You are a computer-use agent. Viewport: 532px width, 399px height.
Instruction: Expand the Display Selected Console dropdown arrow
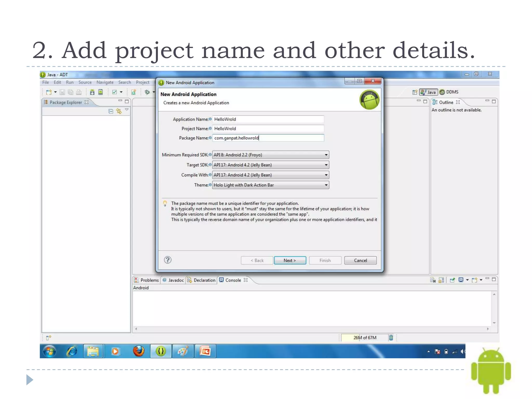[x=467, y=280]
